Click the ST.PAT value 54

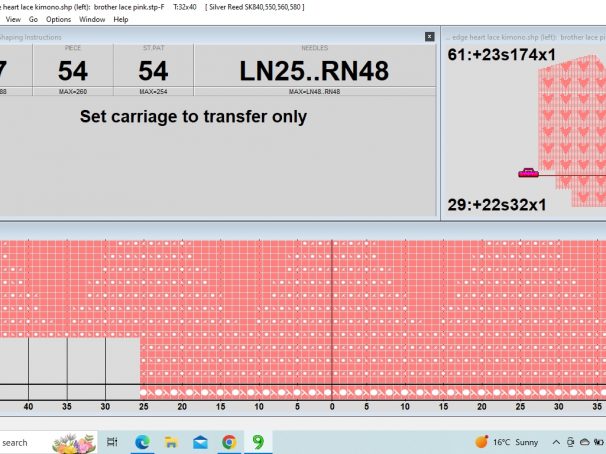(153, 71)
